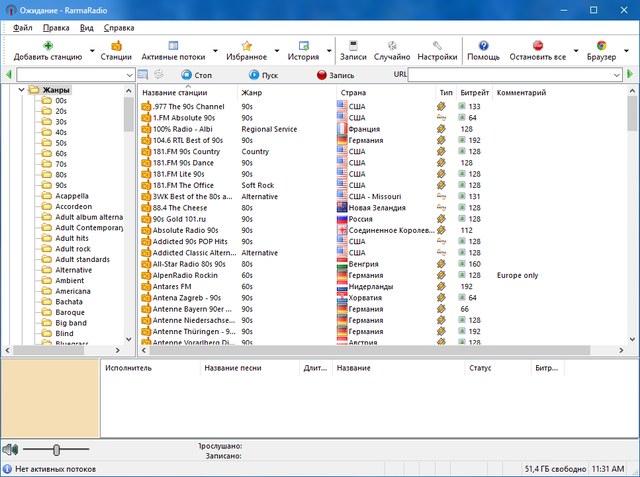Viewport: 640px width, 477px height.
Task: Show Активные потоки panel
Action: point(173,46)
